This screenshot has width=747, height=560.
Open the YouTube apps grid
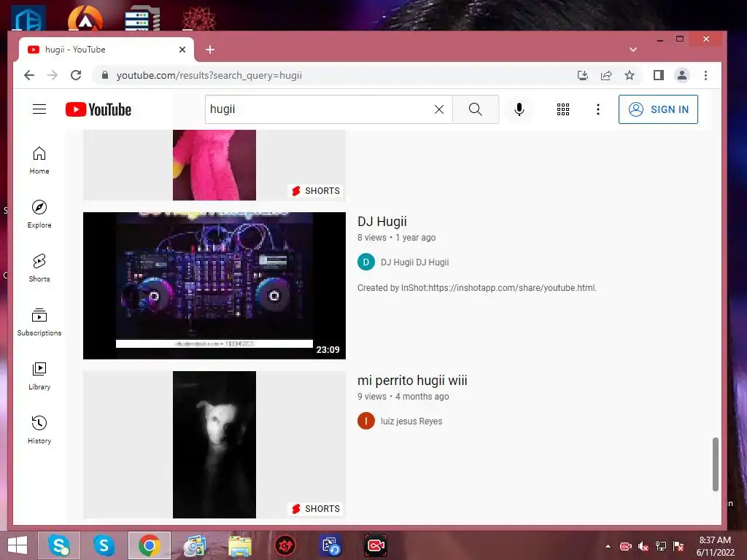coord(563,109)
